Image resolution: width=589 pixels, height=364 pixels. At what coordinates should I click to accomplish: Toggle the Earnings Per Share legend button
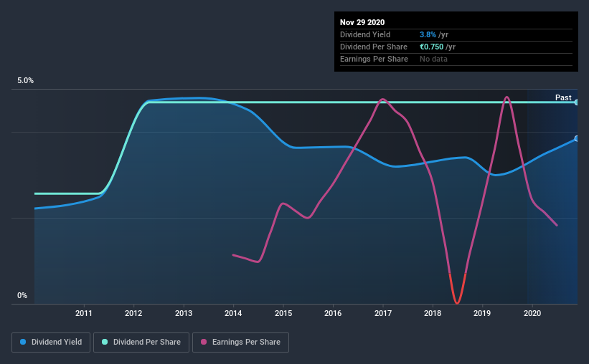point(240,343)
